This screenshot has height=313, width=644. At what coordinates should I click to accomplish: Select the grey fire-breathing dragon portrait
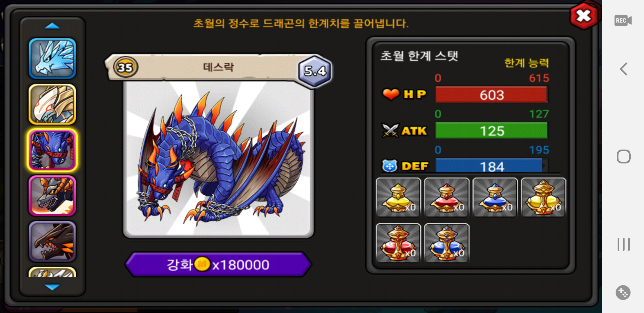pos(52,196)
